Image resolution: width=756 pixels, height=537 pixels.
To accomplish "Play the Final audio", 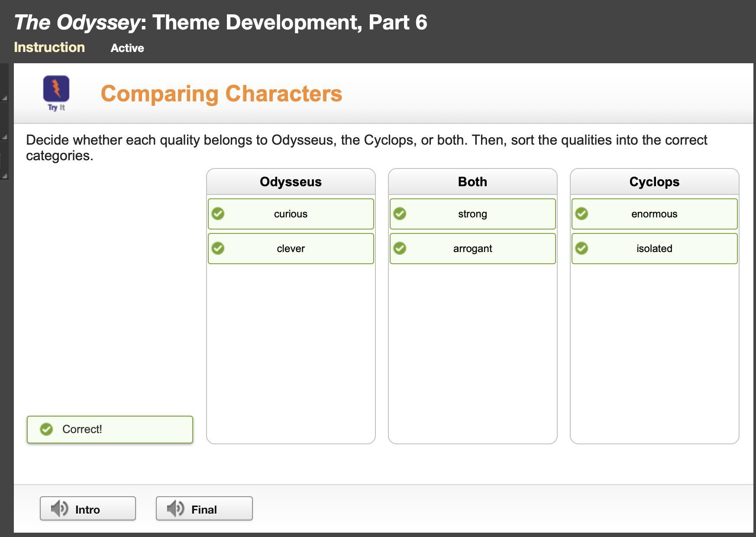I will pos(204,509).
